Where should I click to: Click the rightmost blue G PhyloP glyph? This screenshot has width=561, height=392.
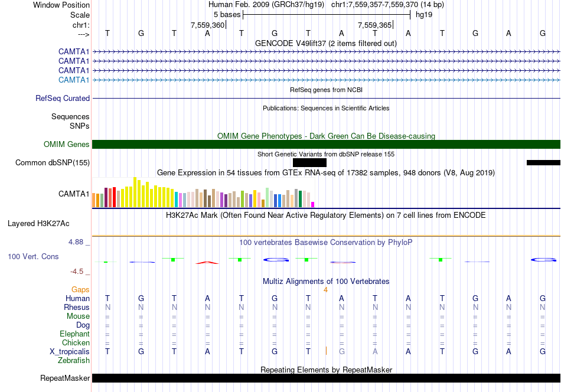543,260
